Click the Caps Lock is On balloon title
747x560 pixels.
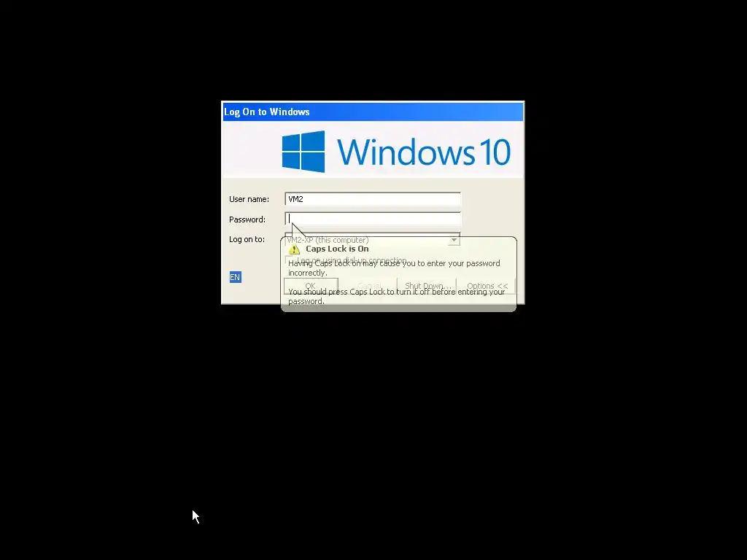tap(337, 249)
